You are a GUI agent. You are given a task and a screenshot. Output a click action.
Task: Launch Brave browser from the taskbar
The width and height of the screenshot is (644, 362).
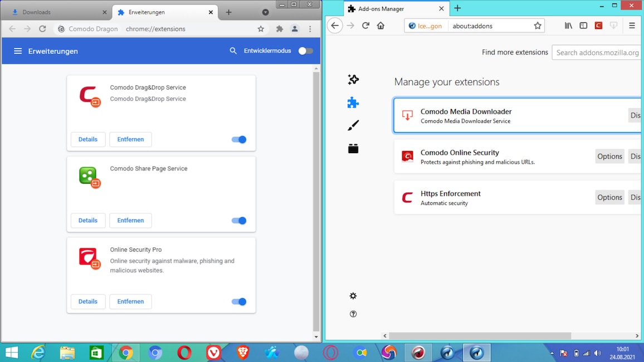[x=243, y=353]
